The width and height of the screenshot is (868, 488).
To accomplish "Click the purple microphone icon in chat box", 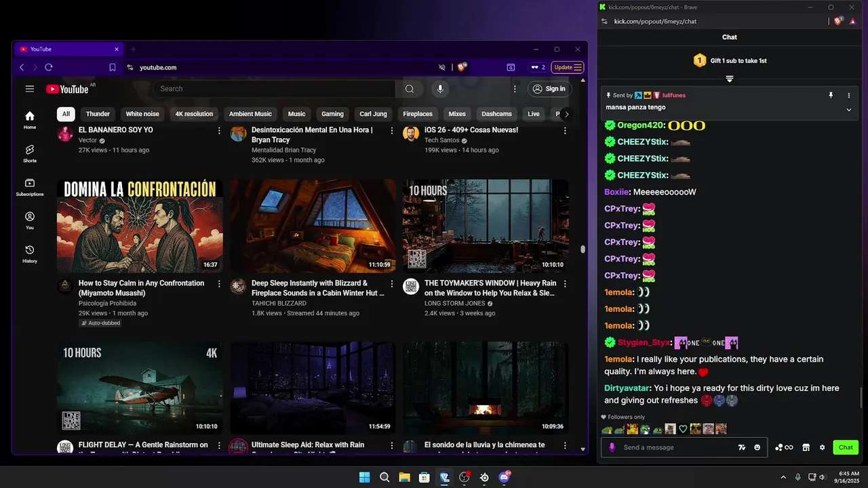I will (612, 447).
